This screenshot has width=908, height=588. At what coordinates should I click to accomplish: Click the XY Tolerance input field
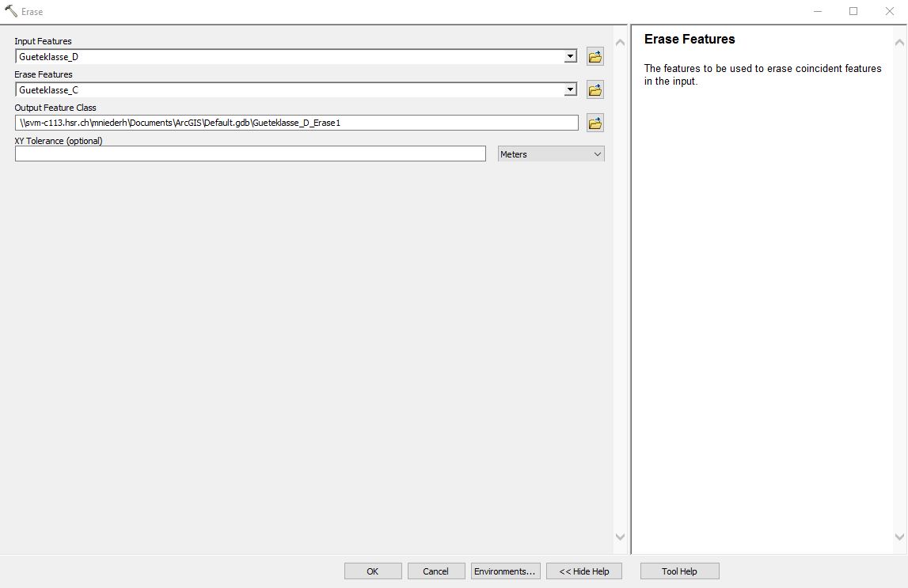point(249,154)
